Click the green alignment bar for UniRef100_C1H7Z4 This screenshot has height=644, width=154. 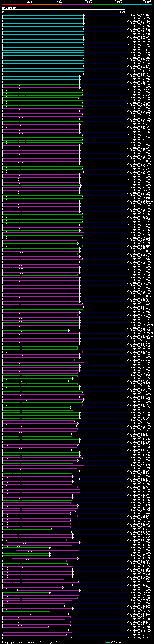43,90
